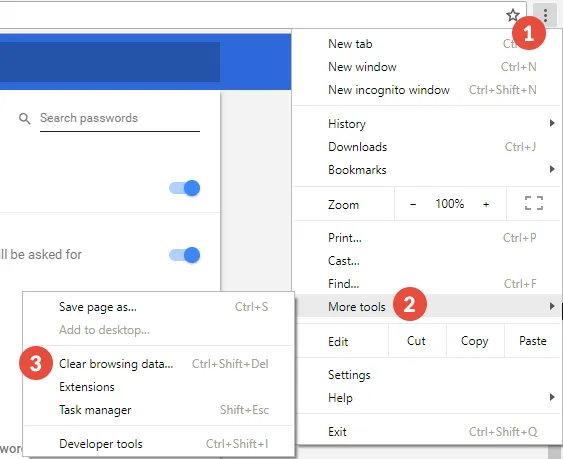Open the More tools menu entry
563x459 pixels.
427,306
